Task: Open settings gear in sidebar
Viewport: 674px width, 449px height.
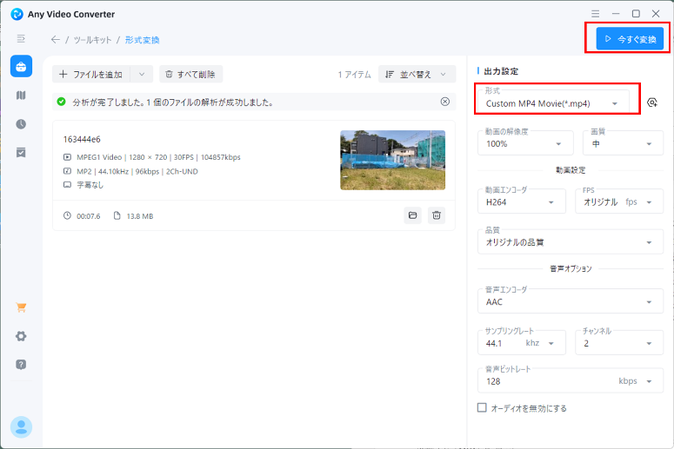Action: pos(21,336)
